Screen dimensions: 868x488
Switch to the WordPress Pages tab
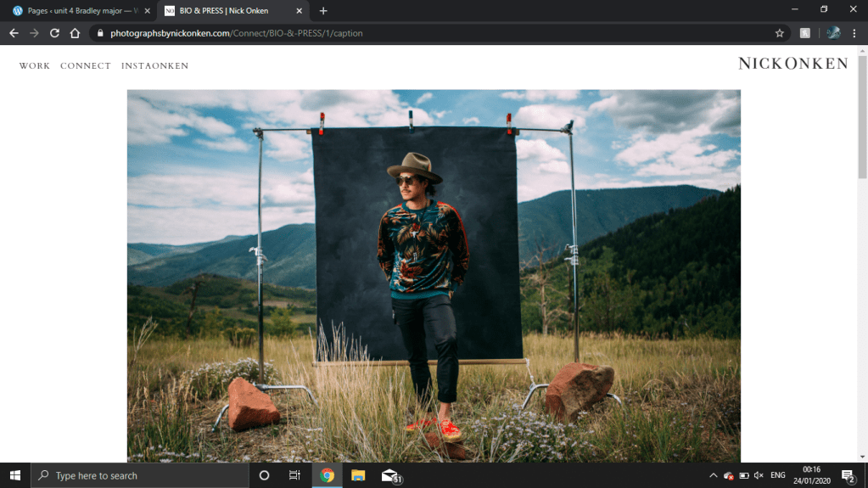(x=76, y=10)
